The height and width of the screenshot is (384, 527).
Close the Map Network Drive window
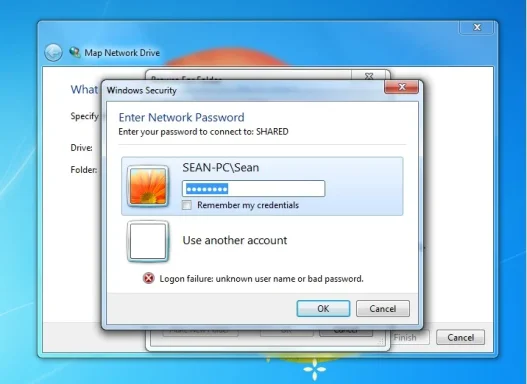coord(477,27)
